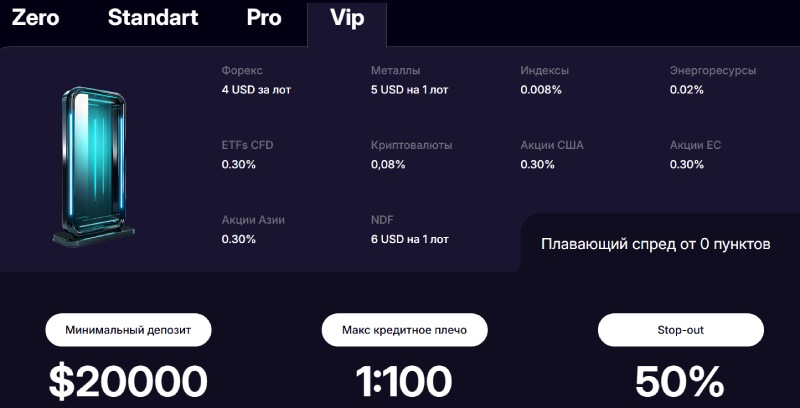Click the Vip account tab
800x408 pixels.
[x=346, y=18]
